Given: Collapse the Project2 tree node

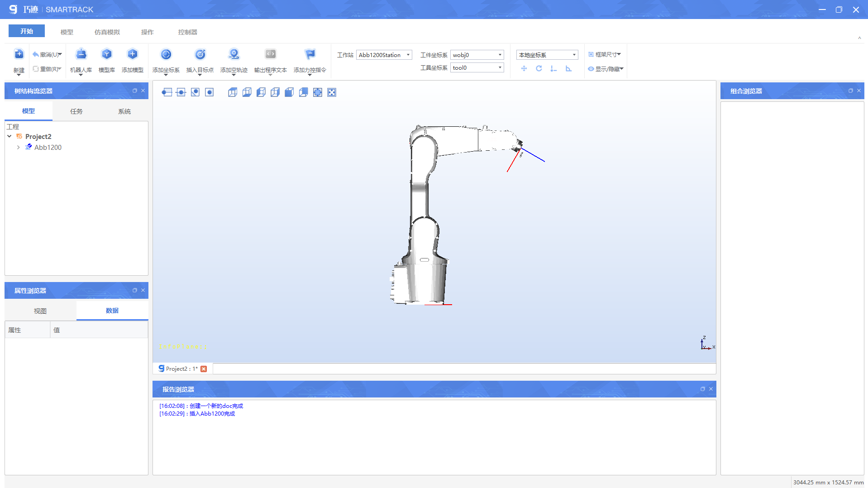Looking at the screenshot, I should [9, 136].
